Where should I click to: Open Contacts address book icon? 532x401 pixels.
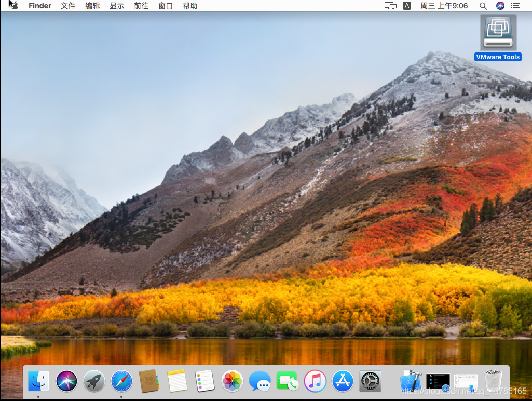[x=149, y=381]
